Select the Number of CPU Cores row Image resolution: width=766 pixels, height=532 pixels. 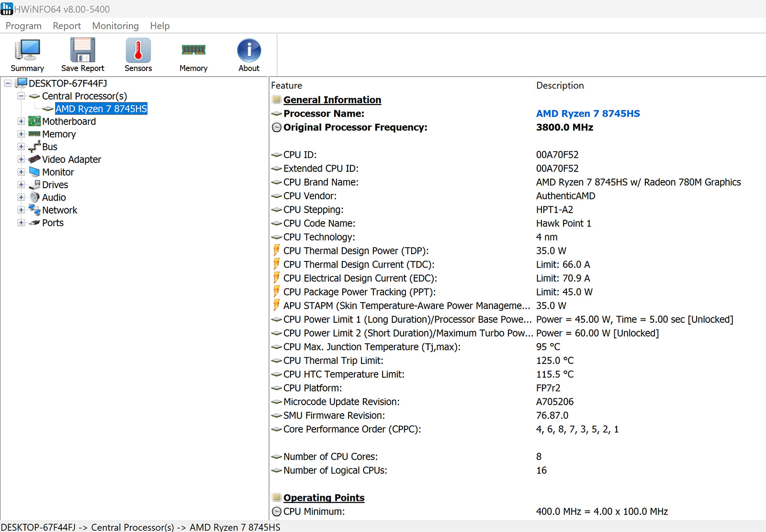(517, 456)
